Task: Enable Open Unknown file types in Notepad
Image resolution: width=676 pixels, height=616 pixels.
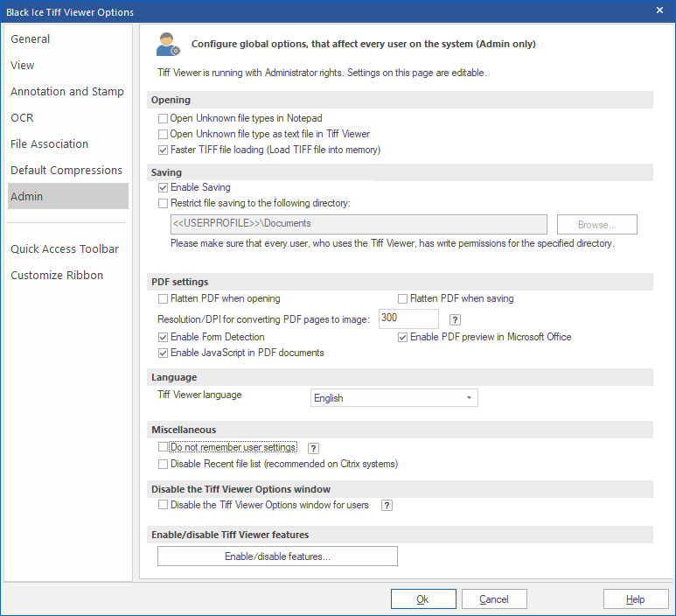Action: 163,118
